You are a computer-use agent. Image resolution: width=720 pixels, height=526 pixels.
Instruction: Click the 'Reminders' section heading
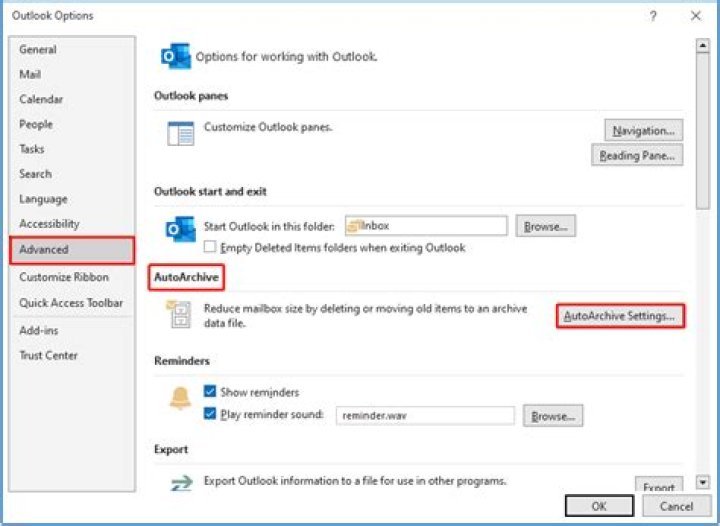pyautogui.click(x=182, y=361)
